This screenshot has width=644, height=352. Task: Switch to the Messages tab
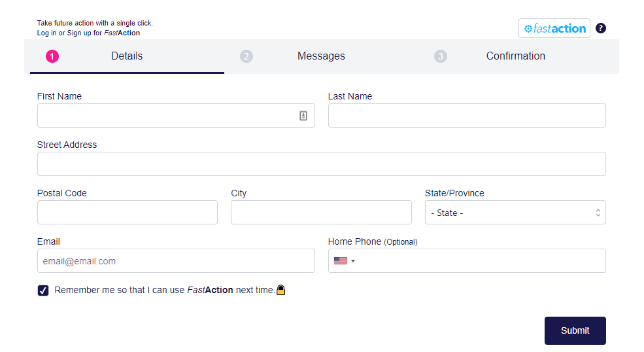click(x=321, y=56)
